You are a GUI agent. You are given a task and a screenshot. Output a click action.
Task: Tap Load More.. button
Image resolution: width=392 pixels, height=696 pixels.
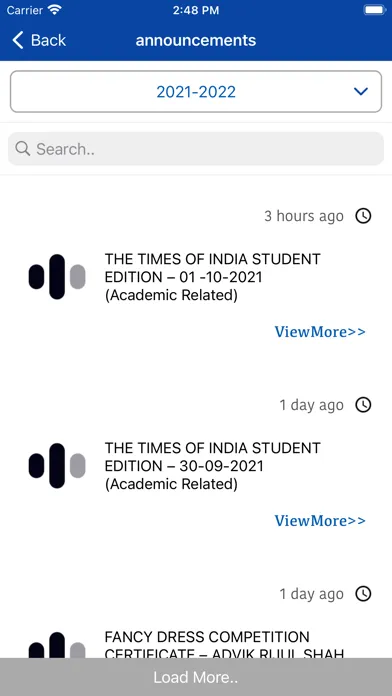coord(196,677)
